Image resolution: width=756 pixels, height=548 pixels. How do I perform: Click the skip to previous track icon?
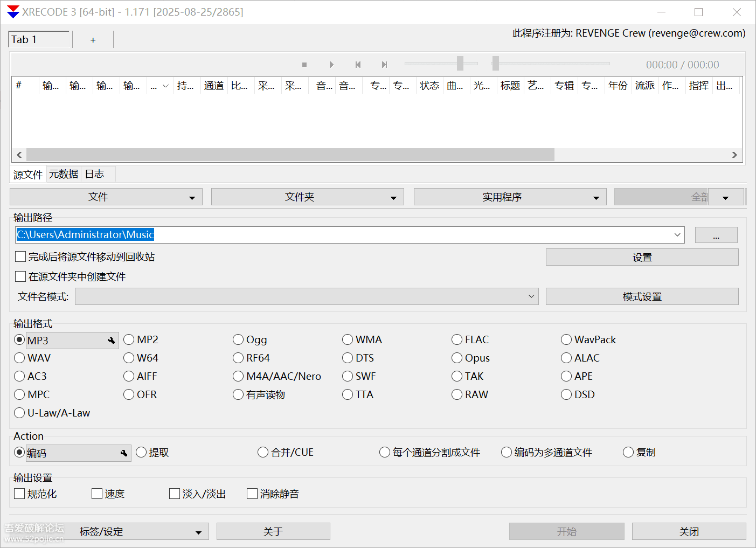[358, 64]
